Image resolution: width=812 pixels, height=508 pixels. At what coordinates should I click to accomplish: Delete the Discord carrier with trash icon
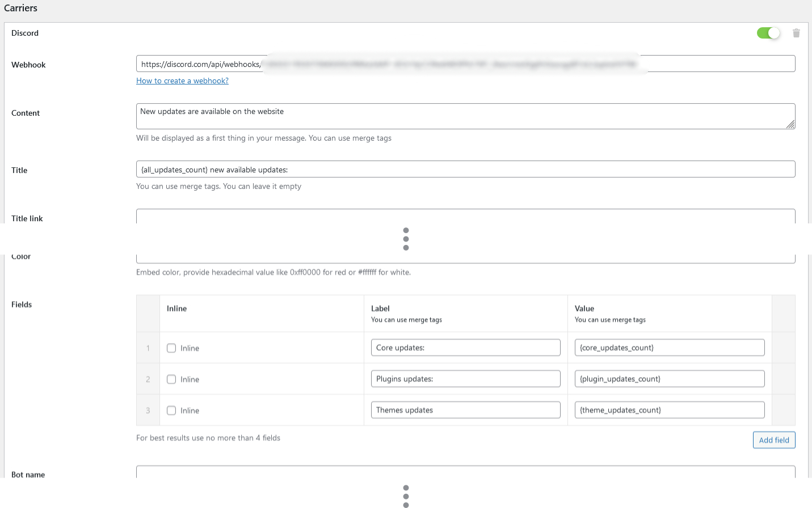(x=796, y=33)
